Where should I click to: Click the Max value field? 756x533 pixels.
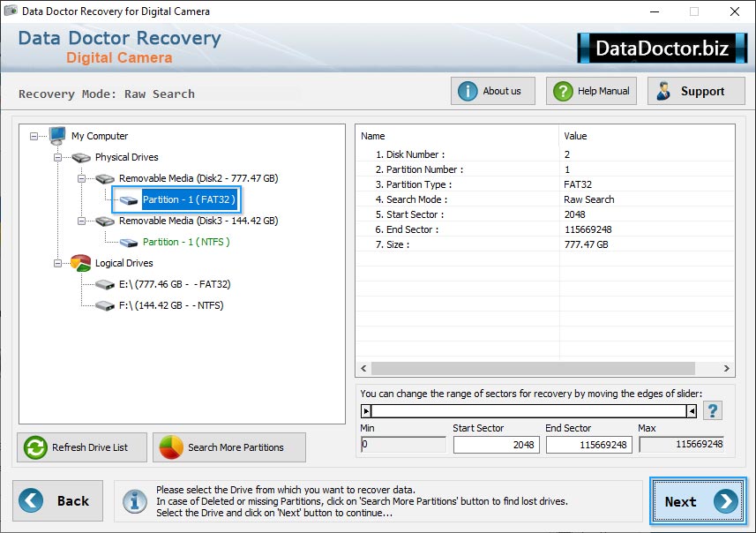[682, 444]
